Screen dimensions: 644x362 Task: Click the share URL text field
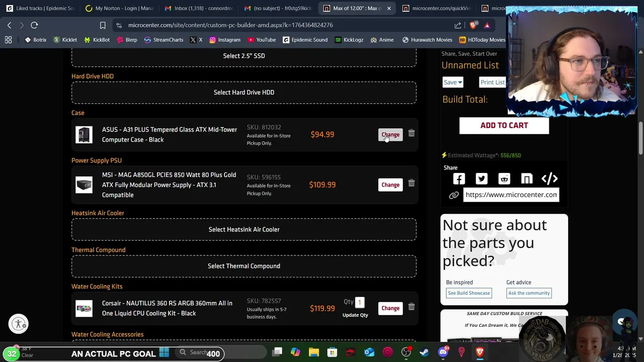511,195
